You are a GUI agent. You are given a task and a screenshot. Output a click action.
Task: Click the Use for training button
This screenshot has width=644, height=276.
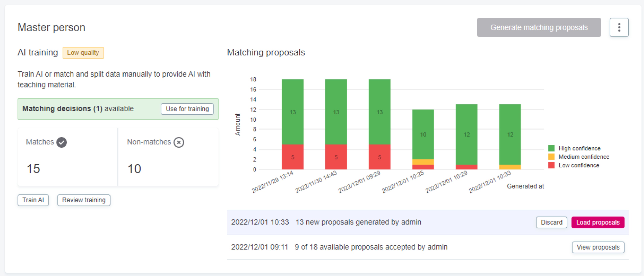pyautogui.click(x=187, y=109)
